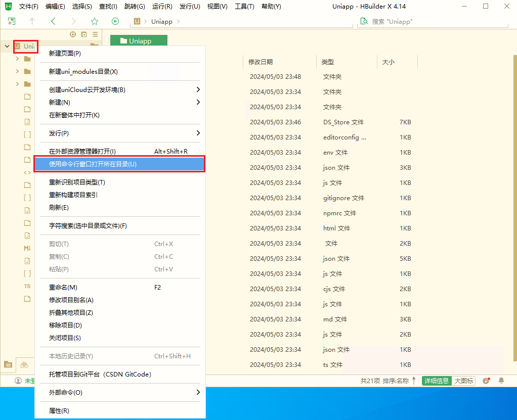Open the project panel hamburger menu
This screenshot has width=517, height=420.
point(95,34)
